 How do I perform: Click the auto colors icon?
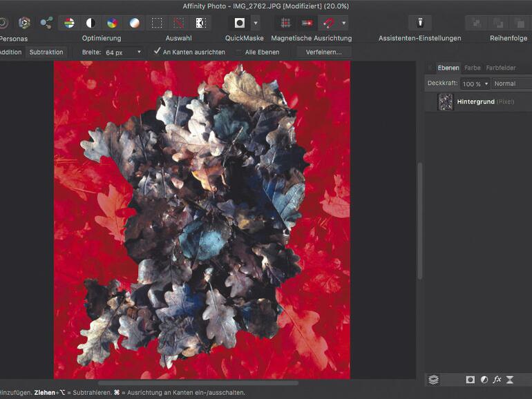[x=113, y=23]
